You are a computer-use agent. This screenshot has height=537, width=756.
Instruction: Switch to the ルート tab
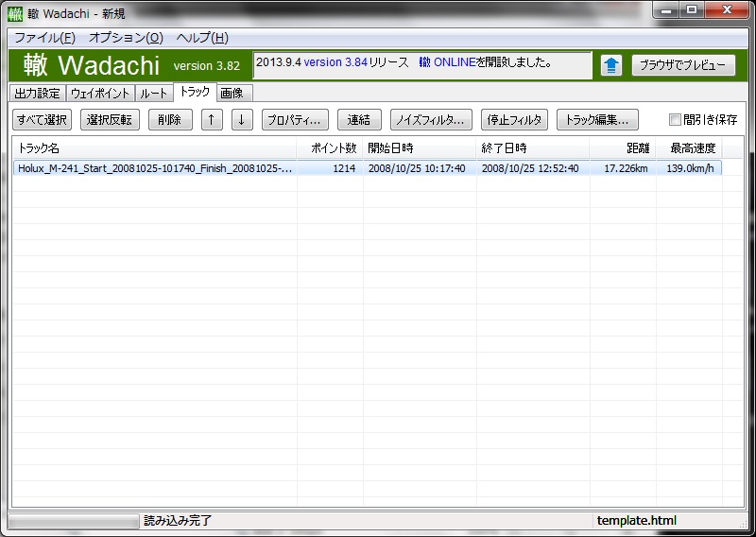[154, 93]
